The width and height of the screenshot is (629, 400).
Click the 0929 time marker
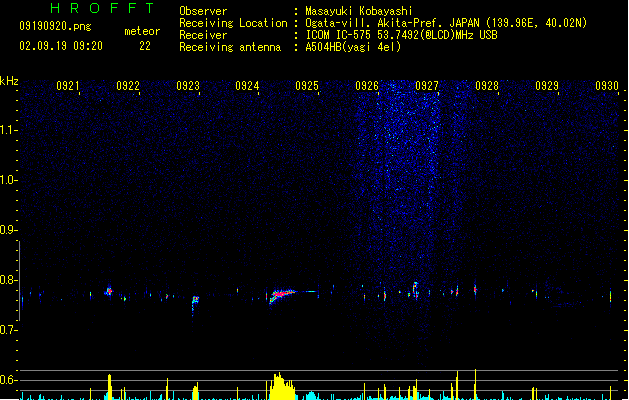(547, 86)
